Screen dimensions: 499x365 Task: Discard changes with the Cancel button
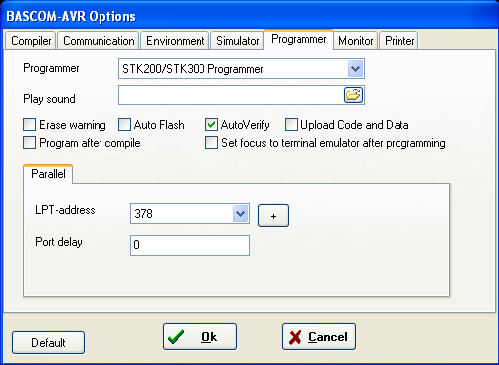tap(319, 337)
